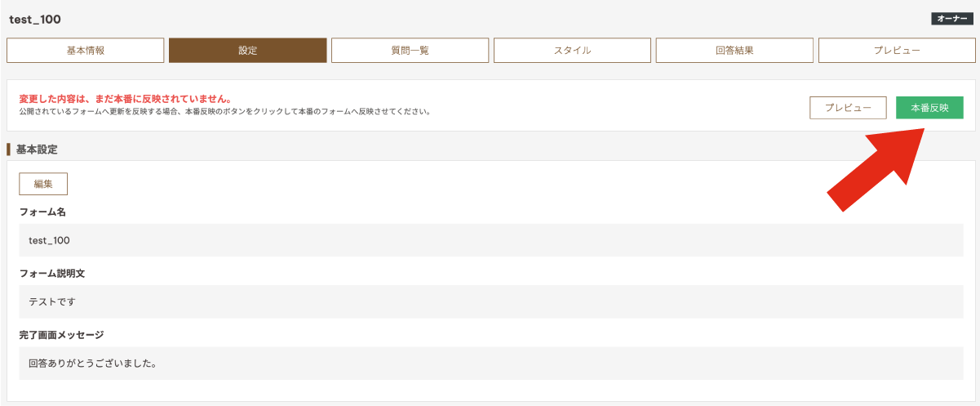Click the 基本設定 section heading
This screenshot has height=406, width=980.
[x=37, y=150]
